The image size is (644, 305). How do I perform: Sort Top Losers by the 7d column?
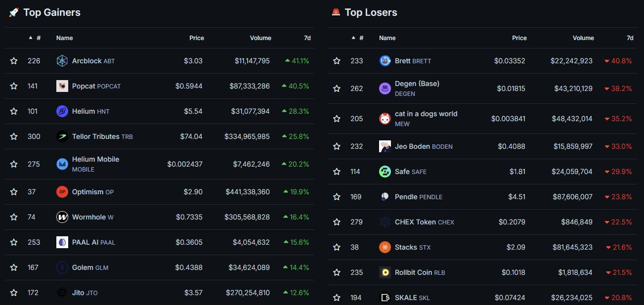click(630, 38)
